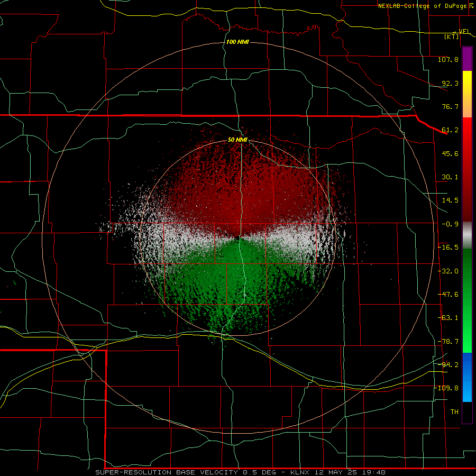Viewport: 476px width, 476px height.
Task: Click the 14.5 value on the velocity scale
Action: (450, 200)
